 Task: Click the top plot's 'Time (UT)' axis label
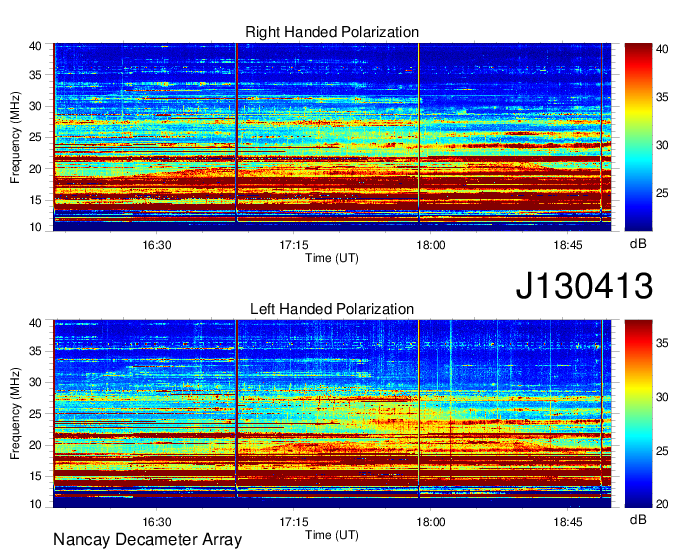(332, 258)
